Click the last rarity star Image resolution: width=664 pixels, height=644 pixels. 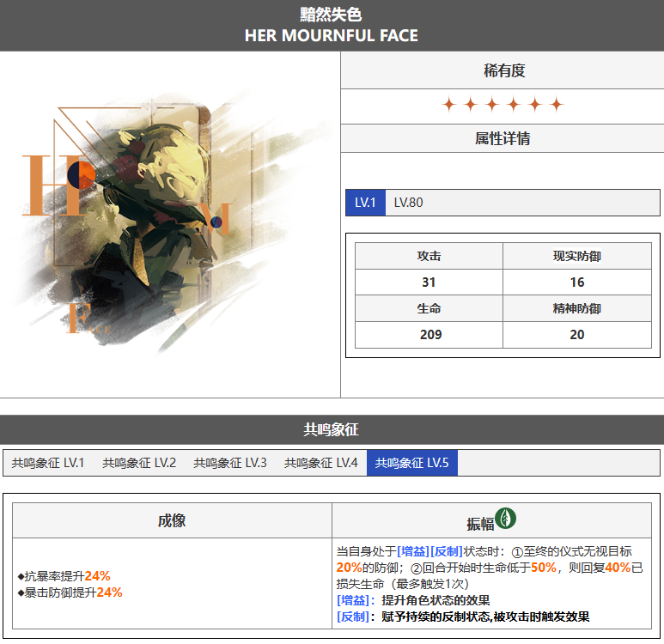click(x=557, y=104)
